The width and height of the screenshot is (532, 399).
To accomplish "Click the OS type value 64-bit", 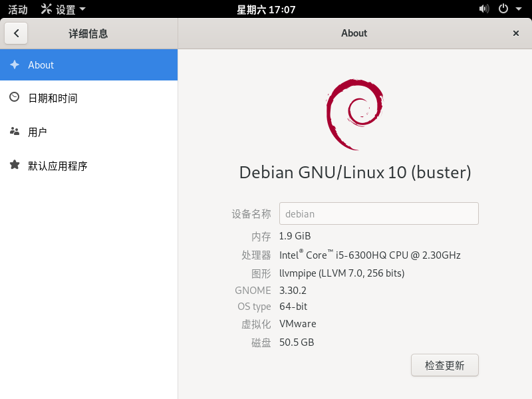I will point(293,307).
